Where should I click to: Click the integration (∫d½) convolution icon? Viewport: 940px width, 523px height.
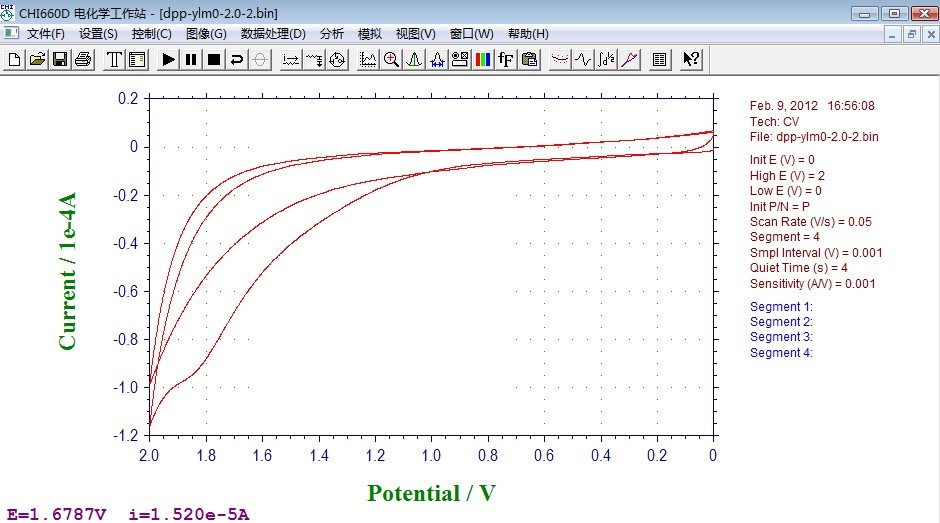pyautogui.click(x=606, y=59)
